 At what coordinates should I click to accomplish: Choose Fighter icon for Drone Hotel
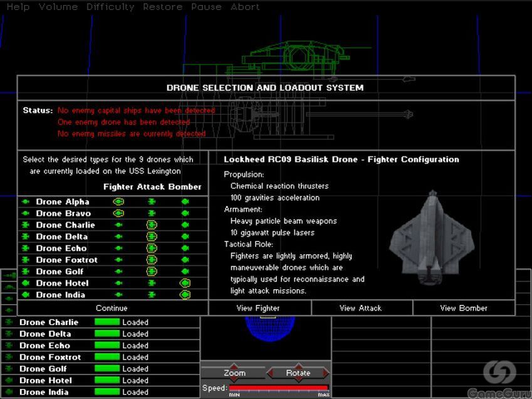coord(118,283)
